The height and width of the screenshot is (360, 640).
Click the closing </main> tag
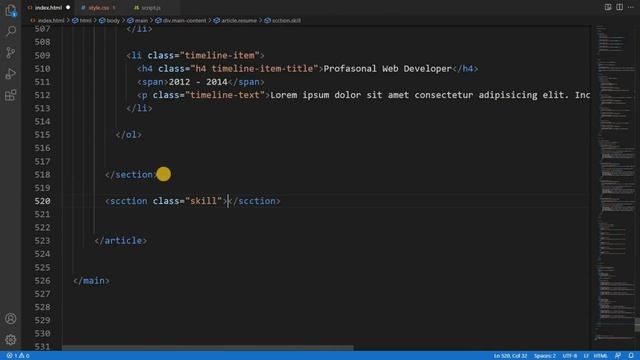point(91,280)
